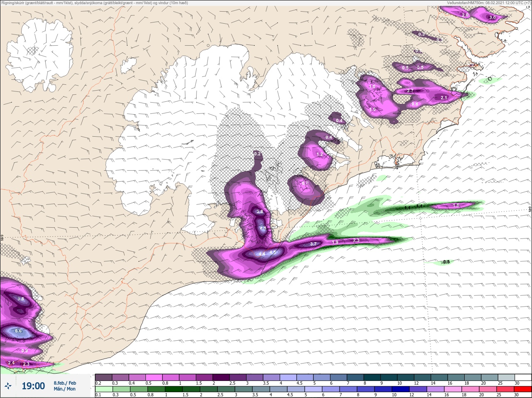Click the 2.0 precipitation value, top right
Viewport: 532px width, 398px height.
465,15
